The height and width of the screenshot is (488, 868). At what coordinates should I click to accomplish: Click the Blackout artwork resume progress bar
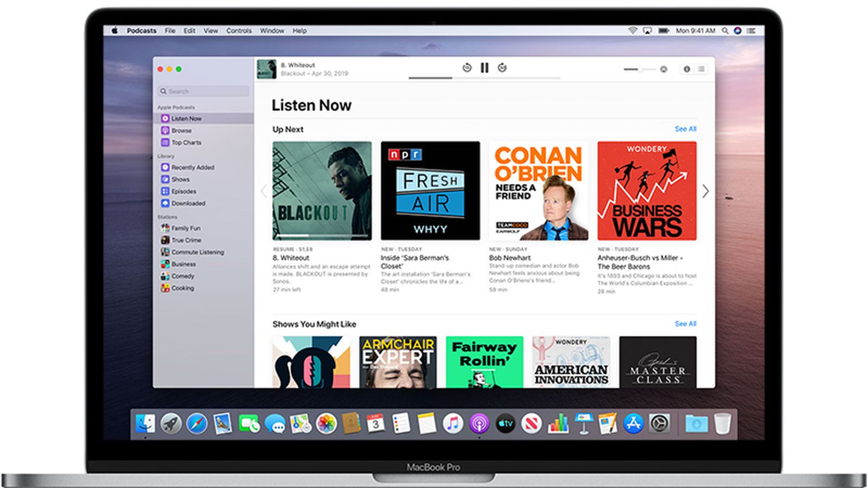click(x=322, y=236)
